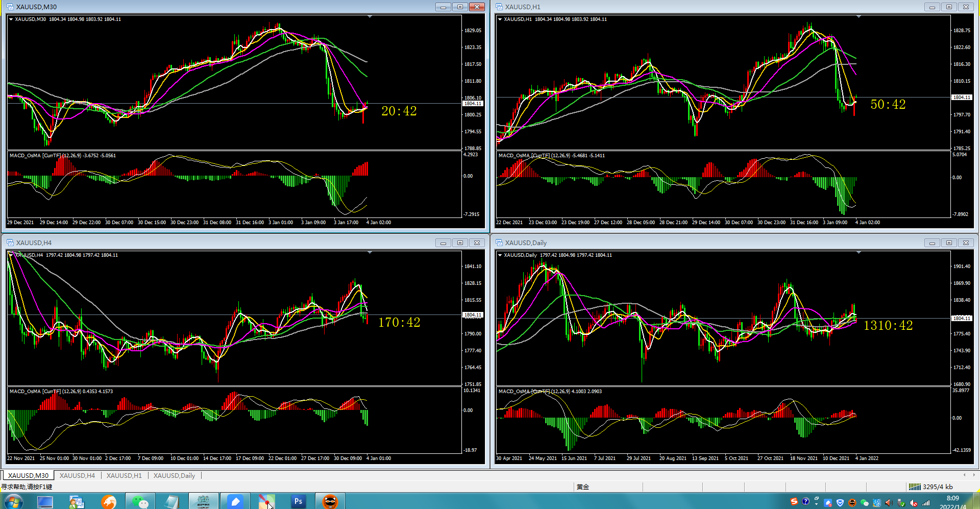
Task: Switch to the XAUUSD,H1 chart tab
Action: click(124, 475)
